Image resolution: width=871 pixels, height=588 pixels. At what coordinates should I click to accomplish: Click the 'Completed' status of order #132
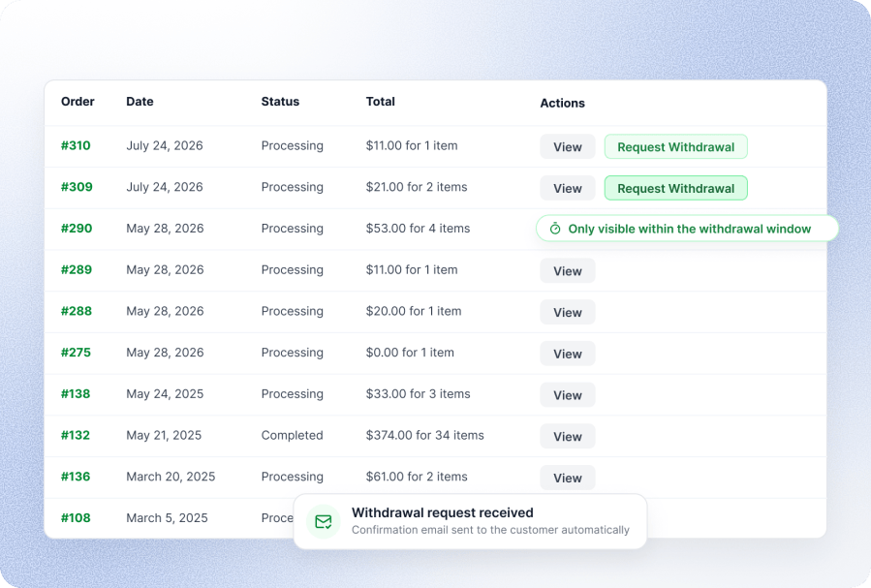click(x=293, y=435)
